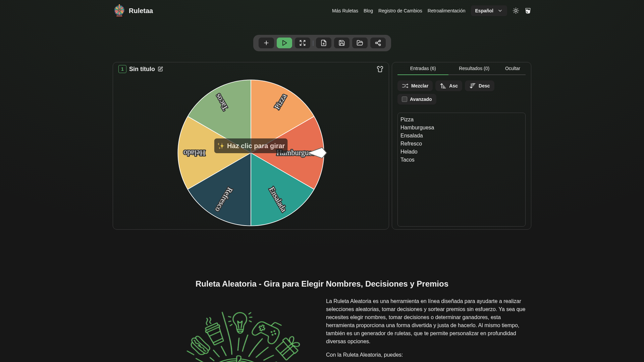Open saved wheels folder icon
The width and height of the screenshot is (644, 362).
click(360, 43)
